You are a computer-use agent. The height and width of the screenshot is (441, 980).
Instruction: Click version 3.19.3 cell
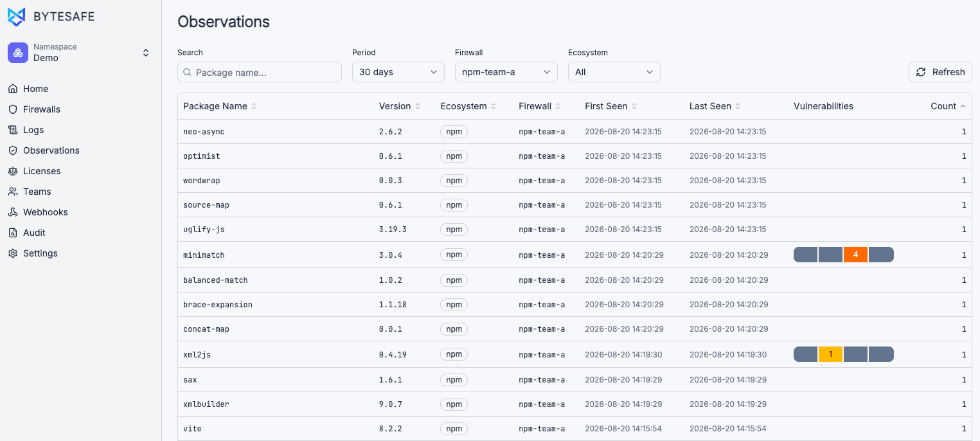[393, 230]
